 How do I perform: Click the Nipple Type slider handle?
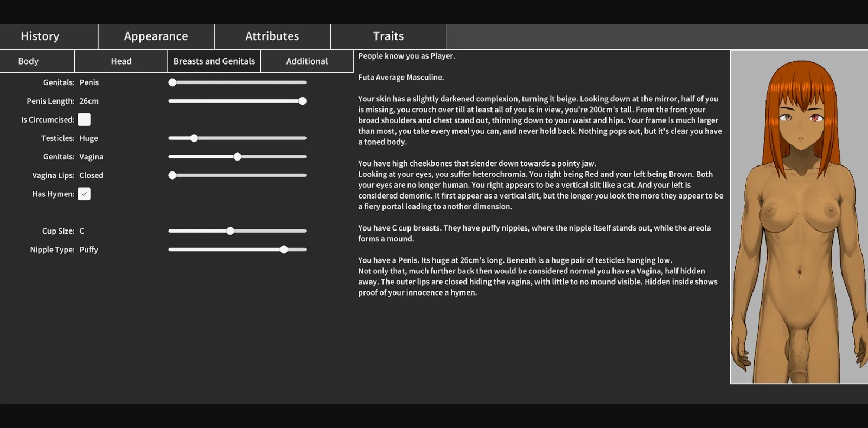(284, 250)
